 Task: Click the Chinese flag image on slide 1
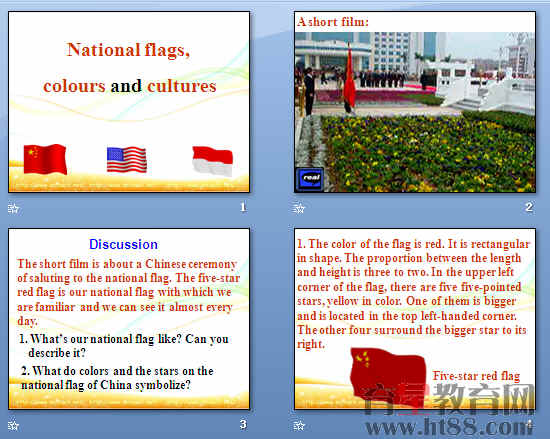45,159
